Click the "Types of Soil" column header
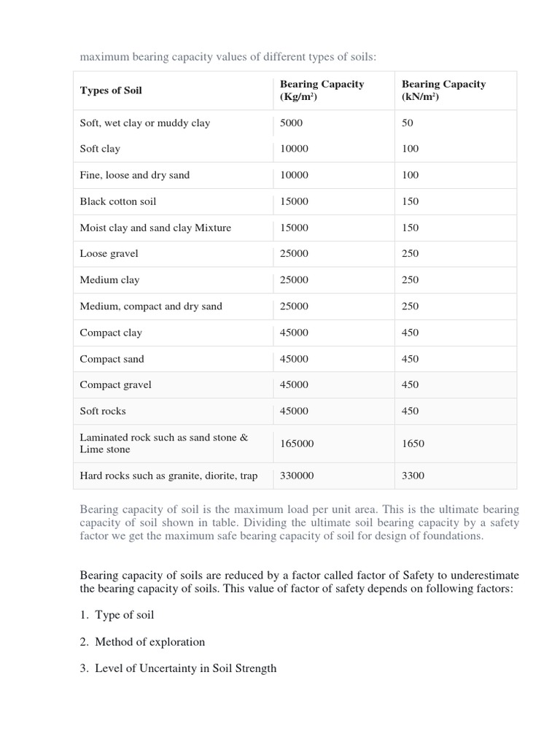Screen dimensions: 560x747 (x=111, y=90)
